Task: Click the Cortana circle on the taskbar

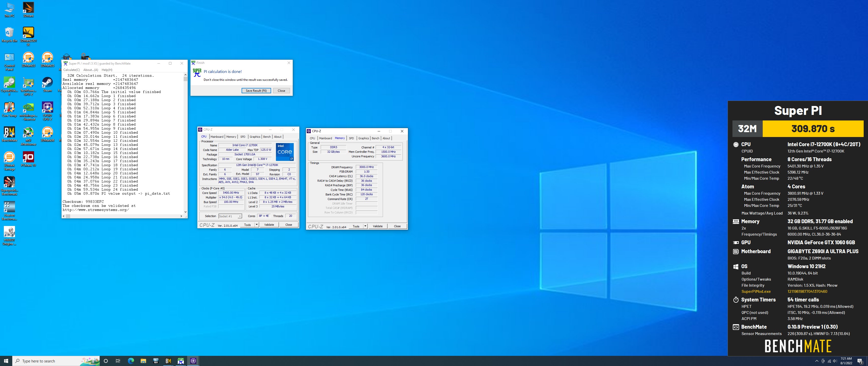Action: (106, 361)
